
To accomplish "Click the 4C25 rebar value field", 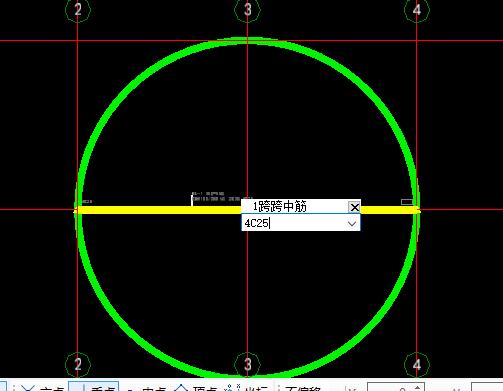I will click(x=301, y=223).
